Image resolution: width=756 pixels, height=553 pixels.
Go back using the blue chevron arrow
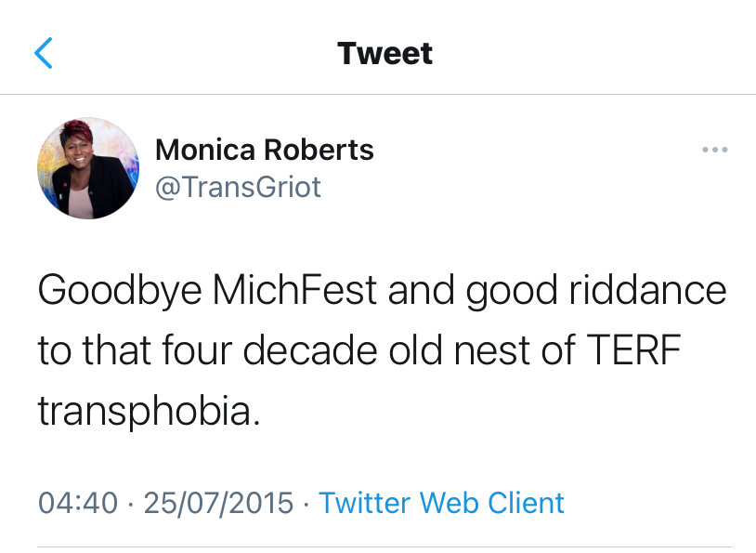point(44,54)
